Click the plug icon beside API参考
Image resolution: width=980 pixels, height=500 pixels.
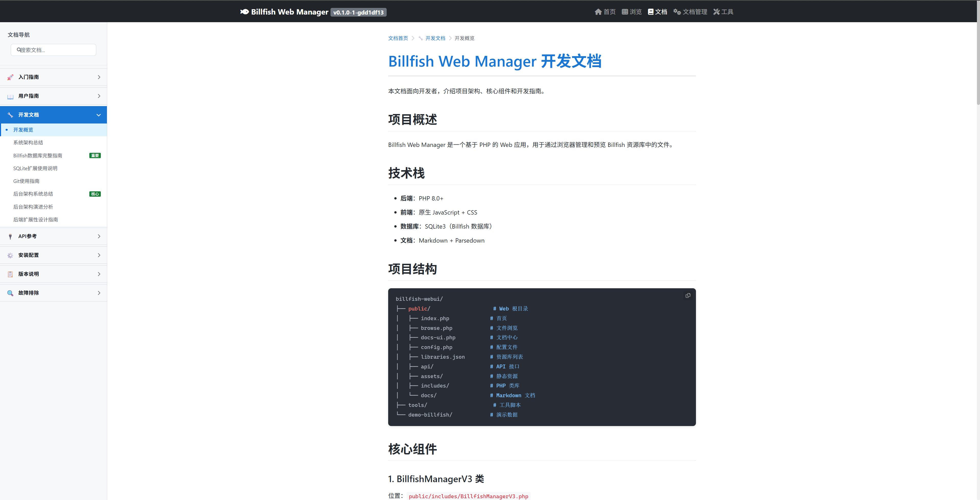[x=10, y=236]
